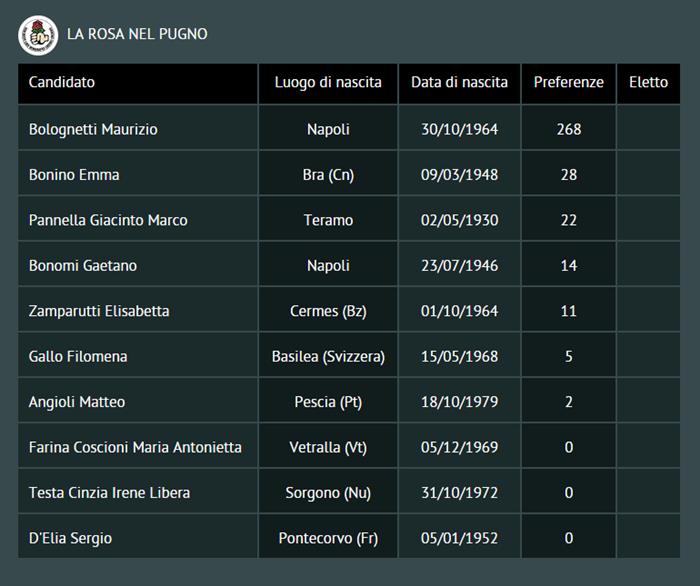Select candidate Pannella Giacinto Marco
This screenshot has width=700, height=586.
[108, 220]
